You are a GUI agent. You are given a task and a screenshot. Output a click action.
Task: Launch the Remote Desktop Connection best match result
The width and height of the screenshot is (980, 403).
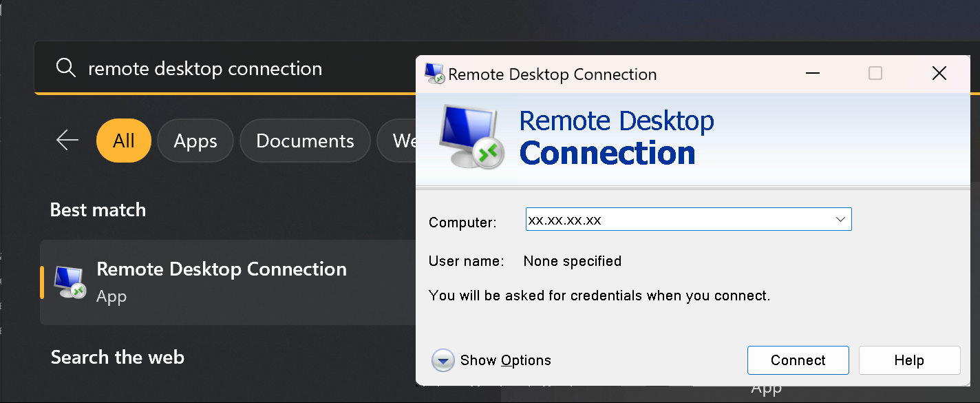228,282
